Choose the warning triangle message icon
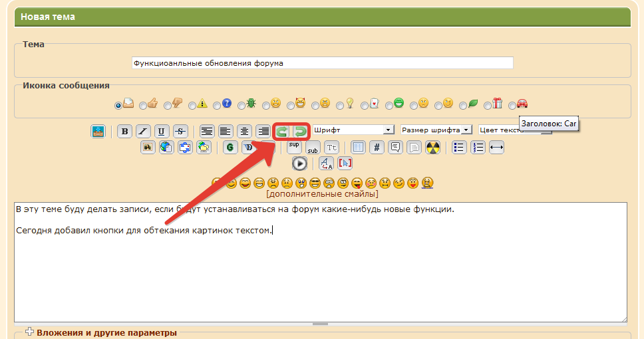The image size is (644, 339). tap(192, 105)
